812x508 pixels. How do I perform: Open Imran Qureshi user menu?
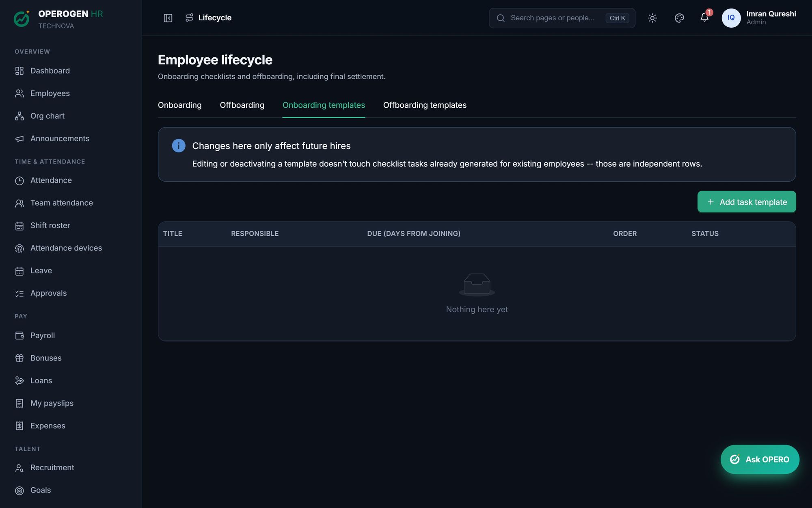click(759, 18)
